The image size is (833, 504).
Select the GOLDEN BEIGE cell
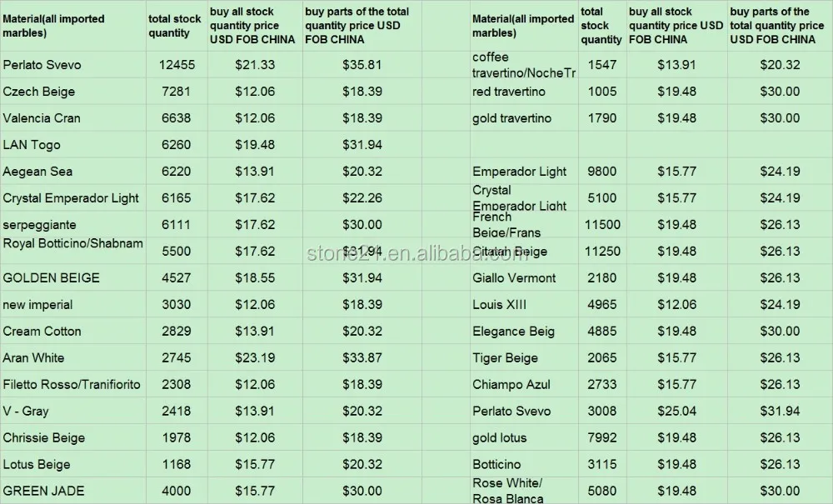[51, 278]
